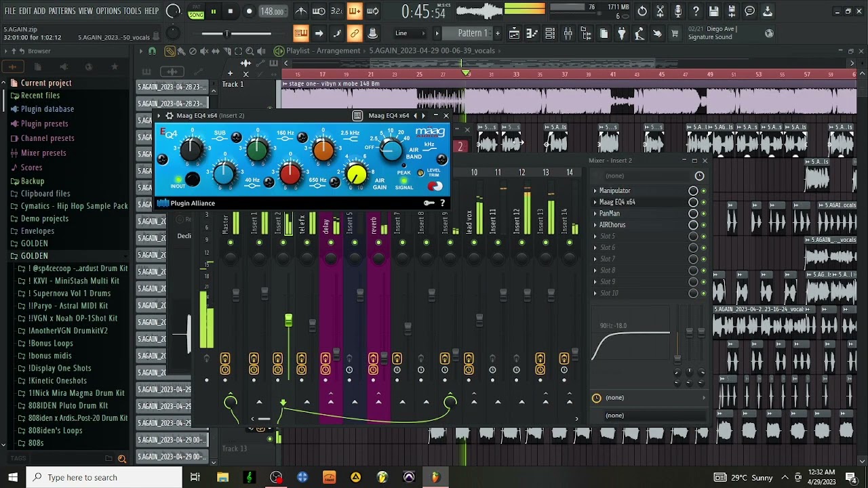
Task: Toggle the Slot 10 enable light
Action: click(703, 293)
